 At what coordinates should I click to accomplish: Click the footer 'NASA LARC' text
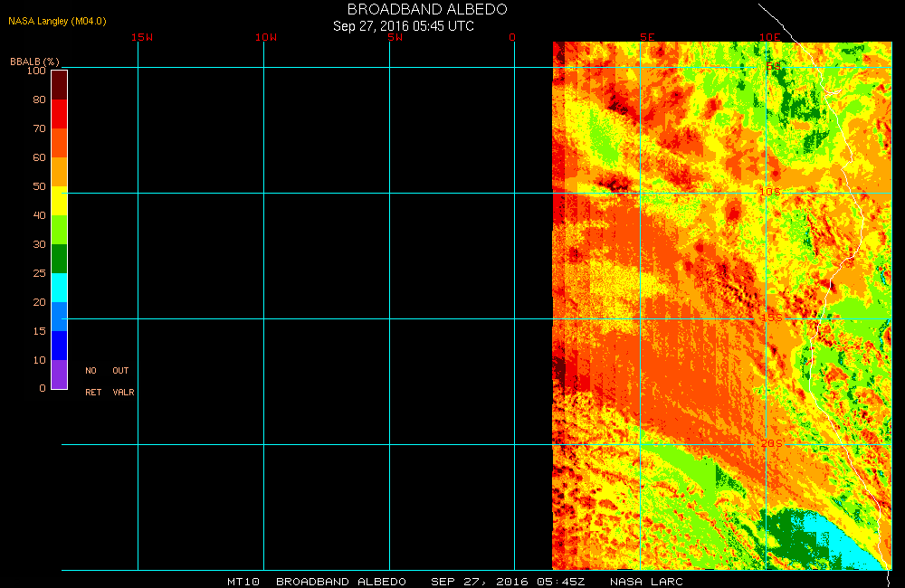[646, 582]
